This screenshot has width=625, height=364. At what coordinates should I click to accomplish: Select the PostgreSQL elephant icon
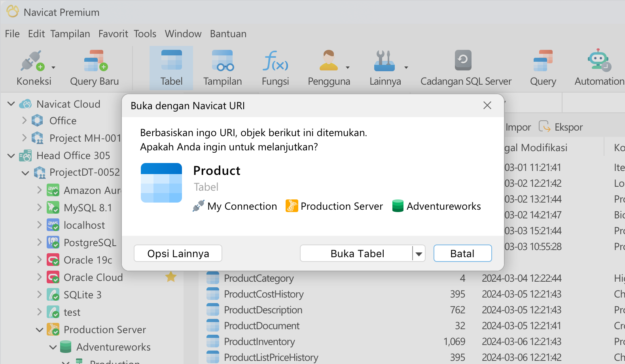(53, 243)
